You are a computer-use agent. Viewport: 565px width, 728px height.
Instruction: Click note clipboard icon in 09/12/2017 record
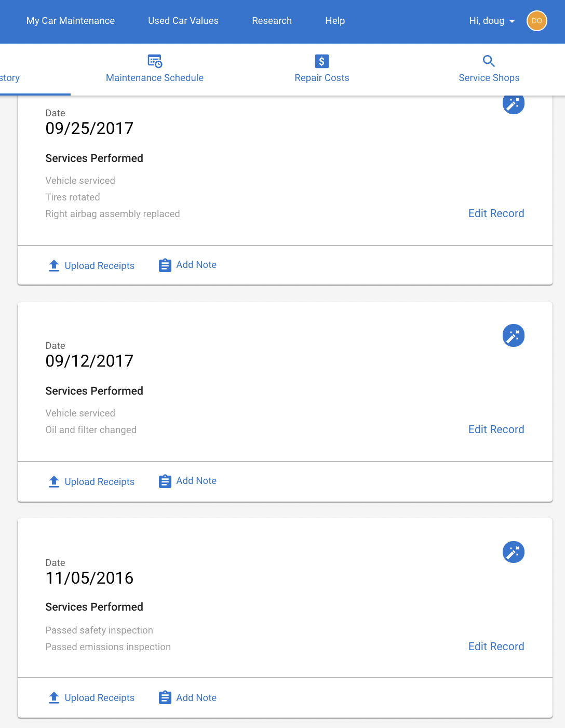coord(165,481)
